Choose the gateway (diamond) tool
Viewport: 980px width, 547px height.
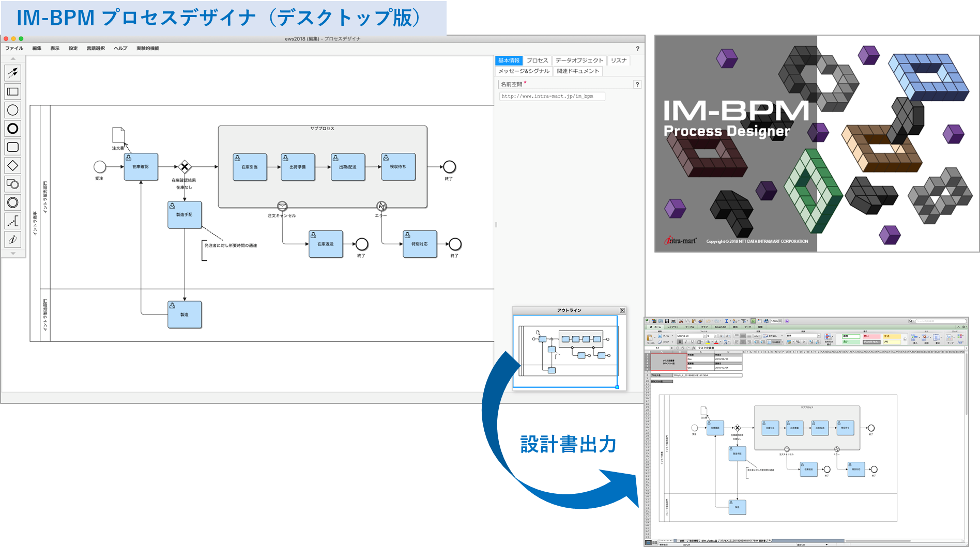click(13, 165)
